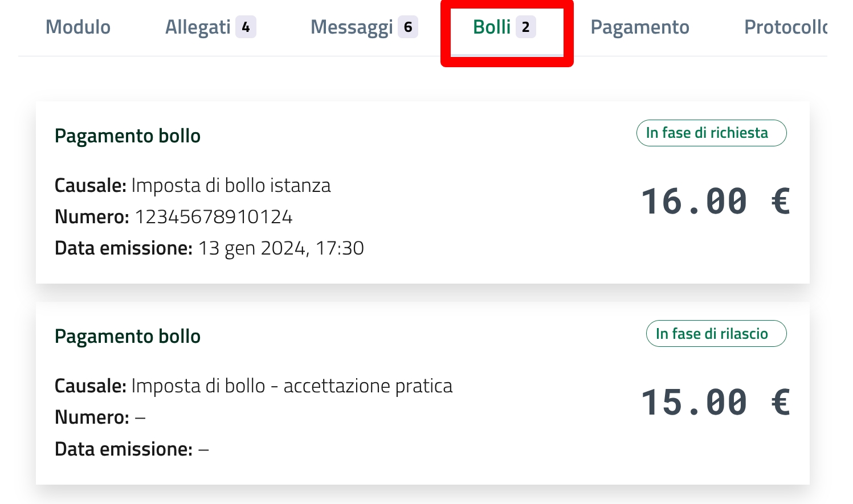Click the 16.00 € amount
853x504 pixels.
pos(715,202)
